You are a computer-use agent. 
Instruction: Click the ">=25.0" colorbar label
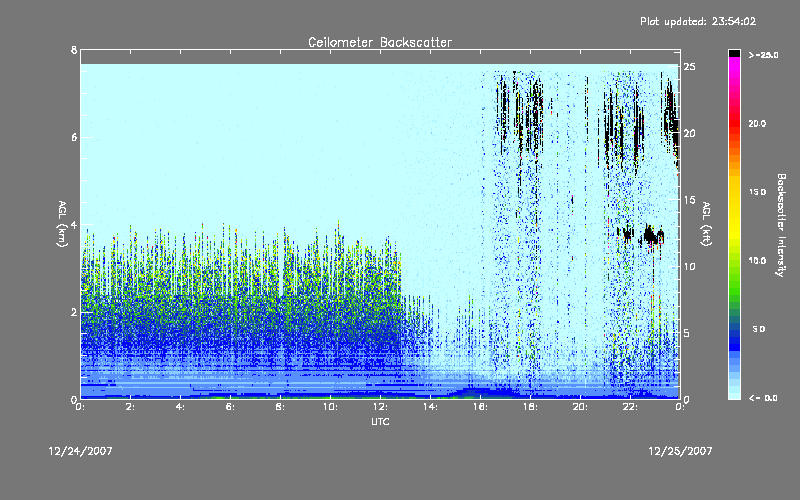[x=763, y=55]
